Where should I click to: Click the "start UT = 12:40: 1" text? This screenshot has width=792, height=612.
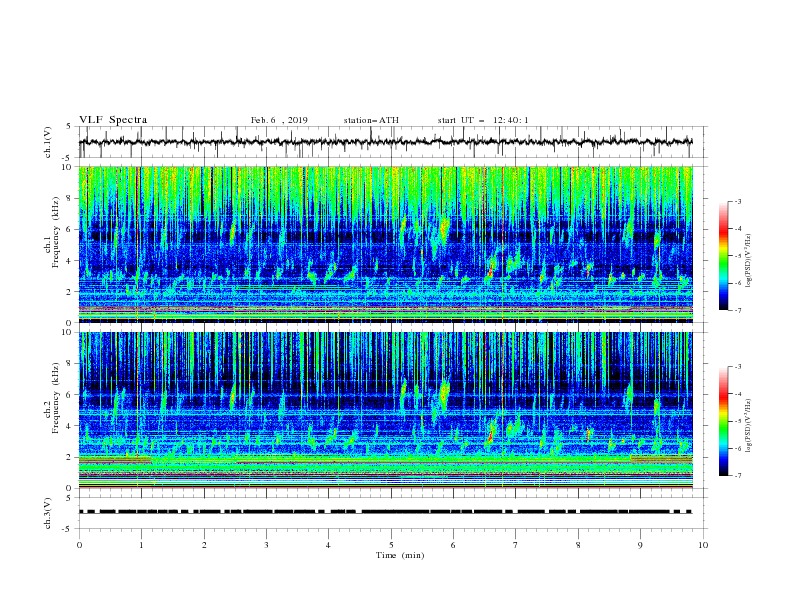pos(483,120)
